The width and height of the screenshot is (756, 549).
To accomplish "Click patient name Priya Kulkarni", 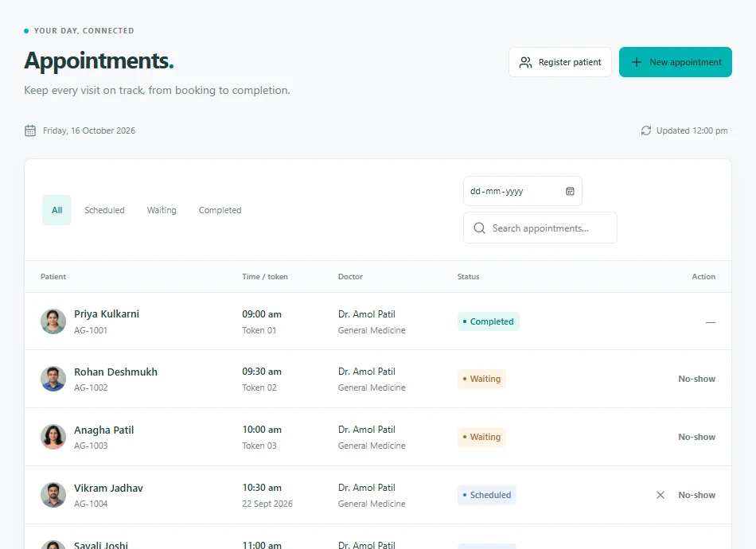I will [107, 313].
